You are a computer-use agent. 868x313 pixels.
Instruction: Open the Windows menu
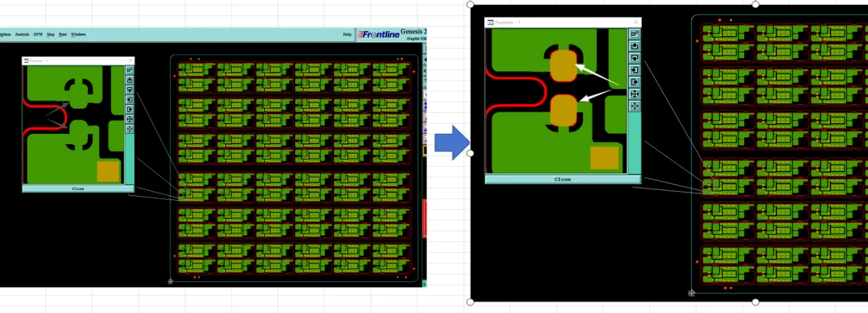point(78,34)
